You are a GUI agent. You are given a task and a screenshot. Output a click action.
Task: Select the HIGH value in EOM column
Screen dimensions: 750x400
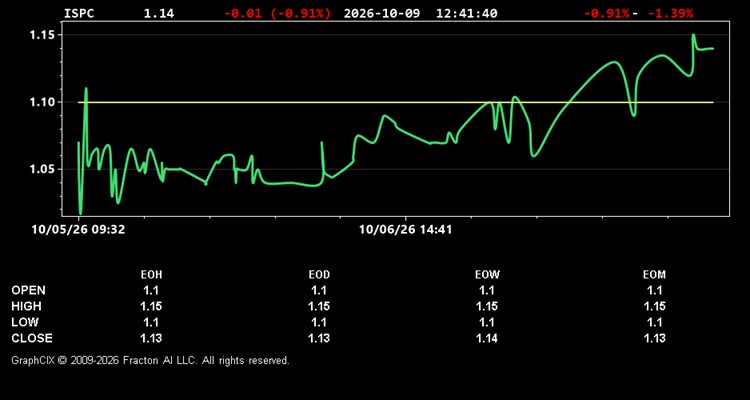coord(654,306)
